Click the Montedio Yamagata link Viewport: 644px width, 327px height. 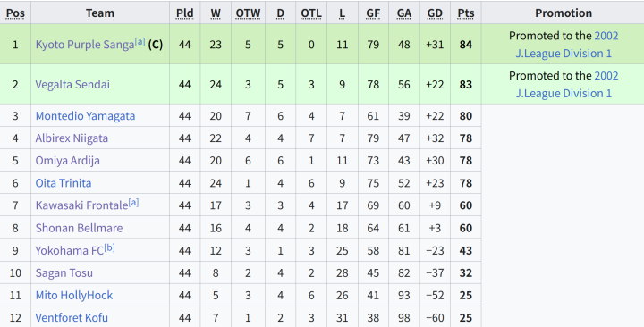[x=85, y=116]
